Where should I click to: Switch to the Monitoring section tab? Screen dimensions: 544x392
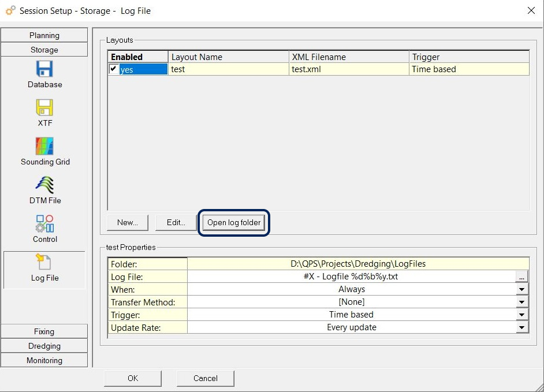44,360
